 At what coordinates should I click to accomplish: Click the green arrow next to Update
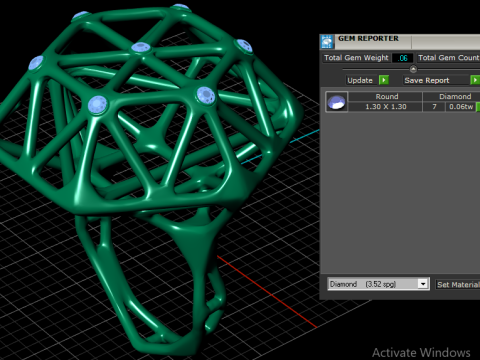point(384,80)
